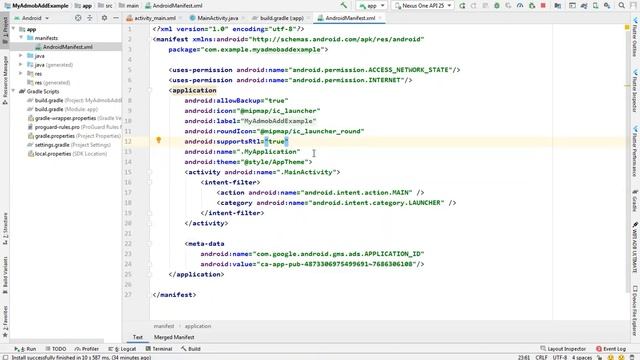
Task: Toggle Resource Manager side panel
Action: (5, 80)
